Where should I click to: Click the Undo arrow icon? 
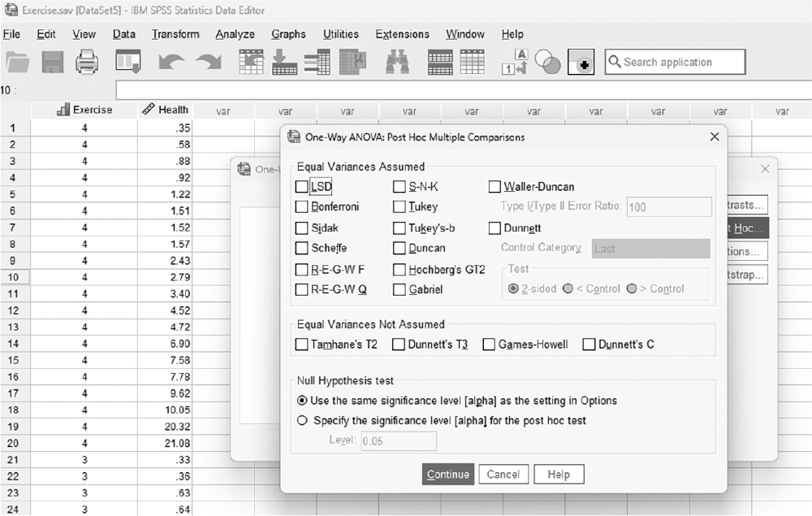[x=171, y=63]
